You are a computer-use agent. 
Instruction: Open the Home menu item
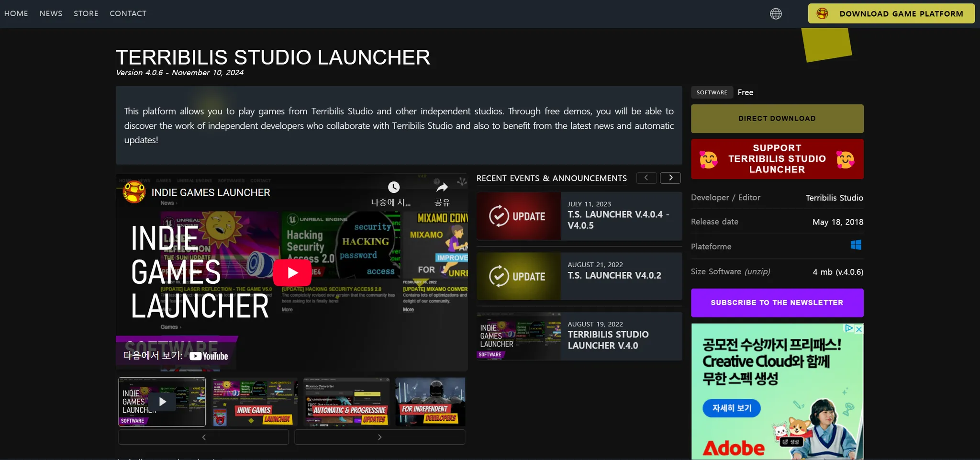point(16,13)
